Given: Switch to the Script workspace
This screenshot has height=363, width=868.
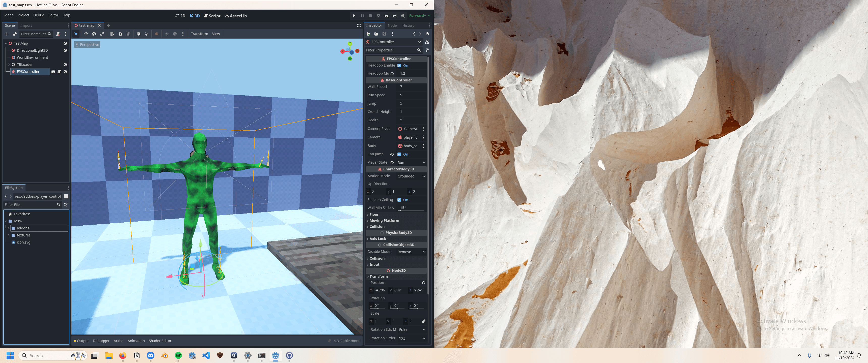Looking at the screenshot, I should [212, 16].
